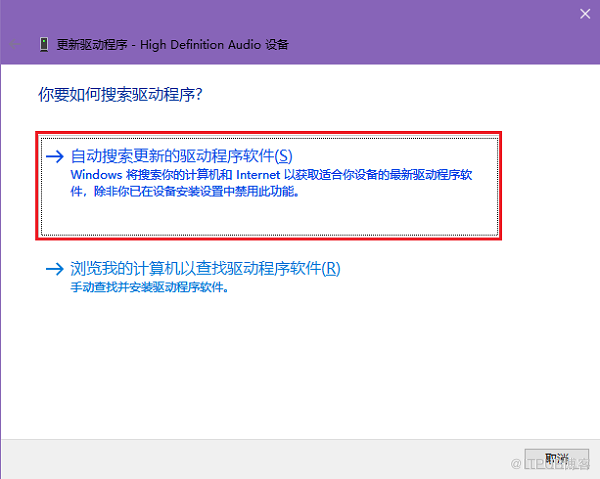Click the 取消 cancel button
600x479 pixels.
coord(557,458)
